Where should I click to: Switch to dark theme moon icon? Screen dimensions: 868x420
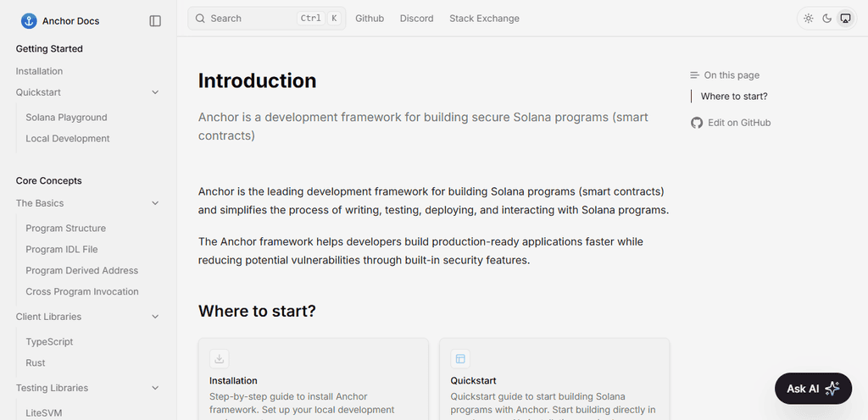point(827,19)
